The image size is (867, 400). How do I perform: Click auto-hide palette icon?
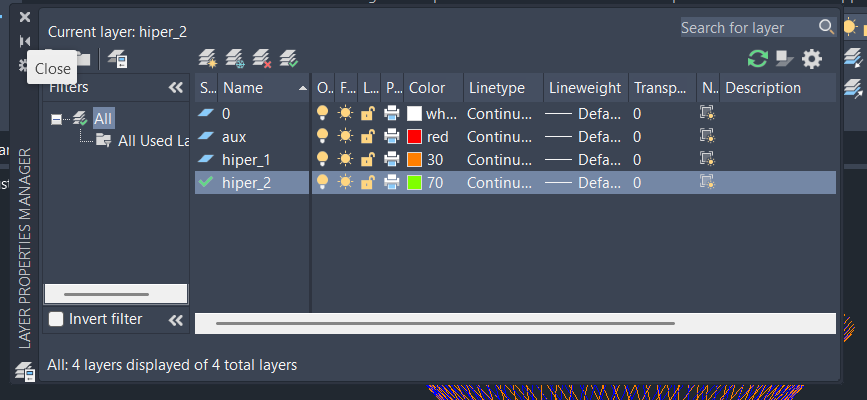(x=25, y=41)
